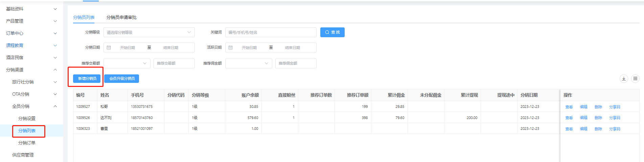The height and width of the screenshot is (162, 644).
Task: Open 分享码 for distributor 松哥
Action: pyautogui.click(x=615, y=107)
